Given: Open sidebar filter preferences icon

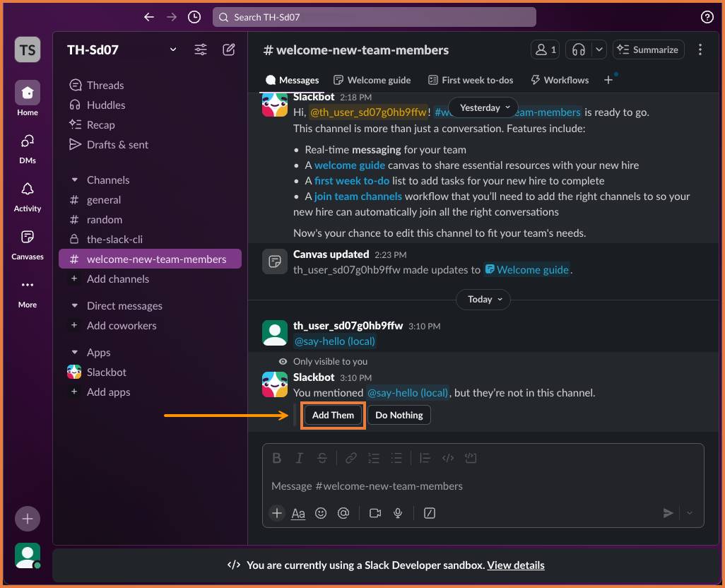Looking at the screenshot, I should 201,50.
